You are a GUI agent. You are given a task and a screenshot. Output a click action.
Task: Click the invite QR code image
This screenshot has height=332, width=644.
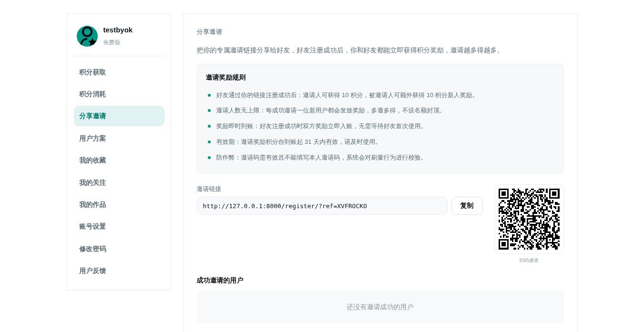point(529,219)
